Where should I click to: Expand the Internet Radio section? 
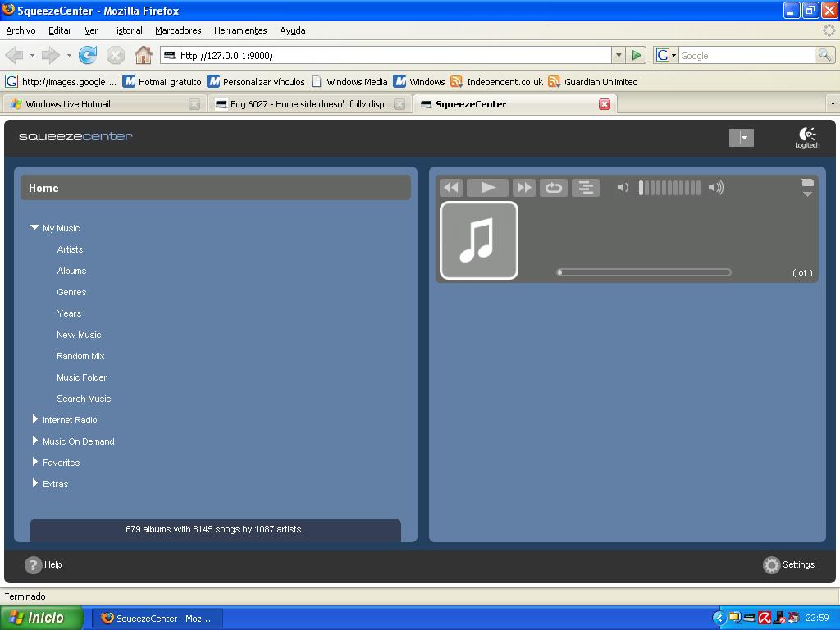35,419
